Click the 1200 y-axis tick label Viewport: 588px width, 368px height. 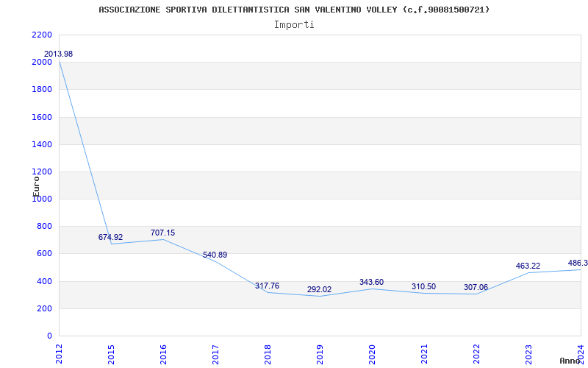42,172
